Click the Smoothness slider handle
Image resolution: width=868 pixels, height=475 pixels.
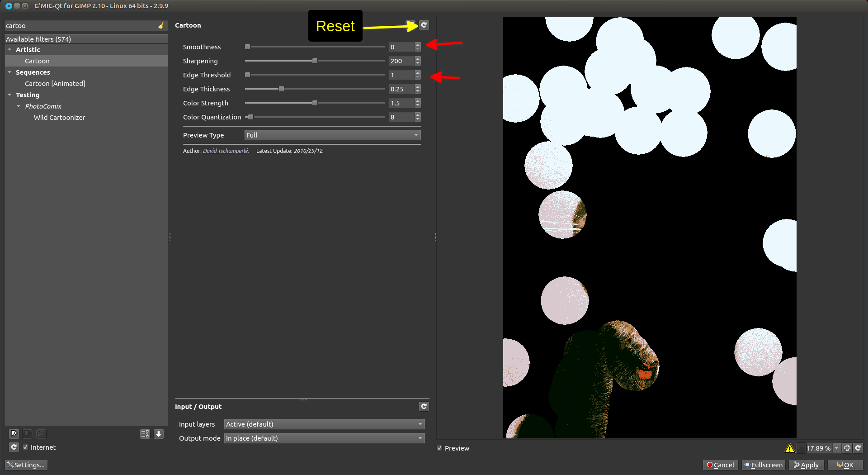point(247,47)
